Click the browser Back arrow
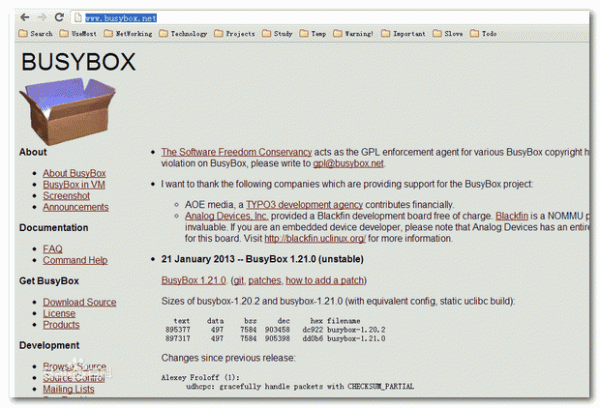Viewport: 600px width, 408px height. [25, 17]
